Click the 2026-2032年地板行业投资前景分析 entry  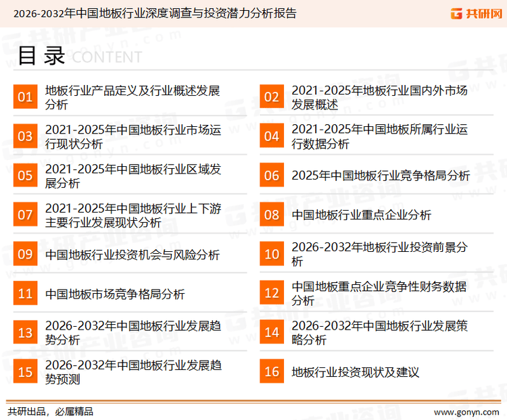(x=379, y=255)
